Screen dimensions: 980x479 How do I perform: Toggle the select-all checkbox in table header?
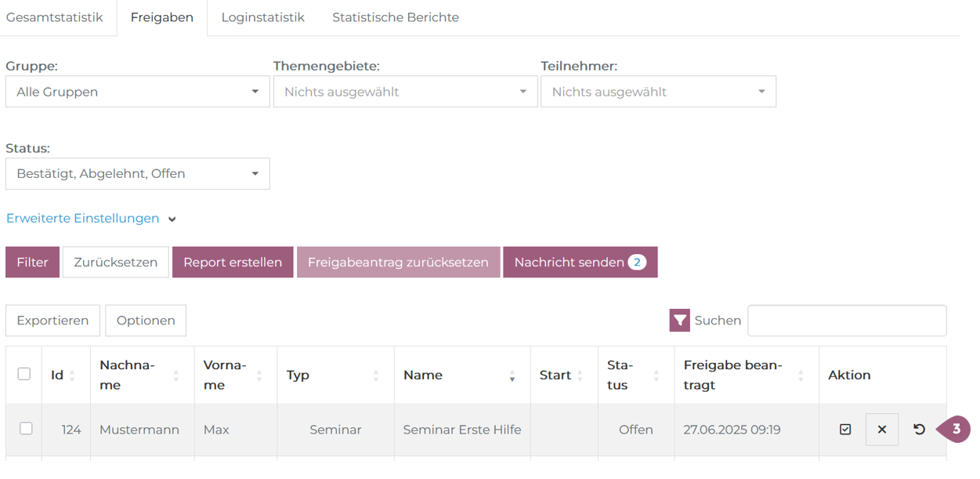coord(24,374)
